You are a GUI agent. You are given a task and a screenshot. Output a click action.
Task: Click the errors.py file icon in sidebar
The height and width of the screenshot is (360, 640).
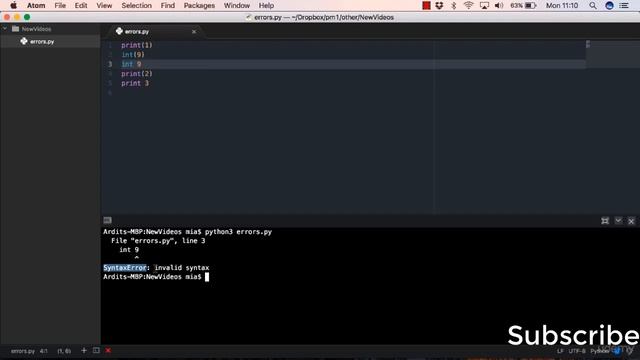(x=24, y=41)
